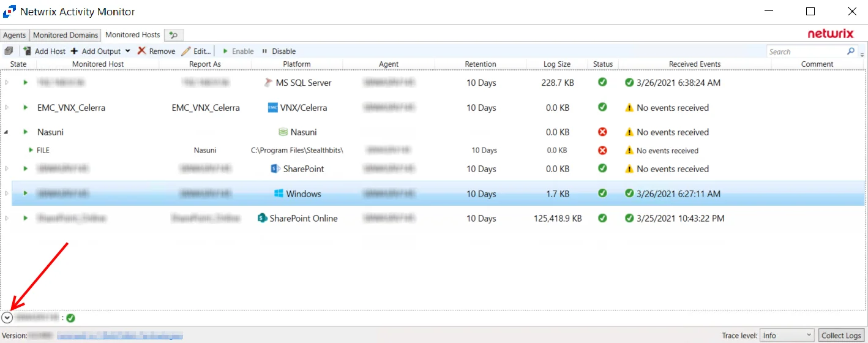
Task: Click the search magnifier icon
Action: point(851,51)
